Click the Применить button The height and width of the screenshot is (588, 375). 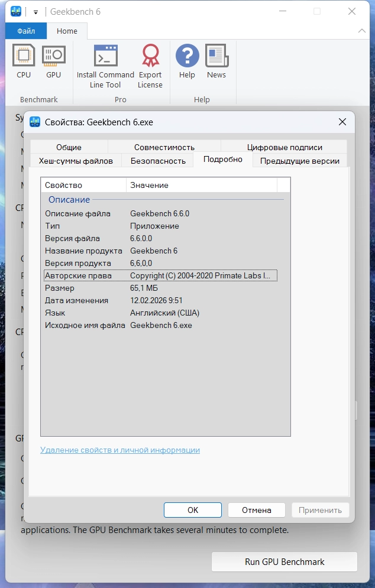point(320,510)
